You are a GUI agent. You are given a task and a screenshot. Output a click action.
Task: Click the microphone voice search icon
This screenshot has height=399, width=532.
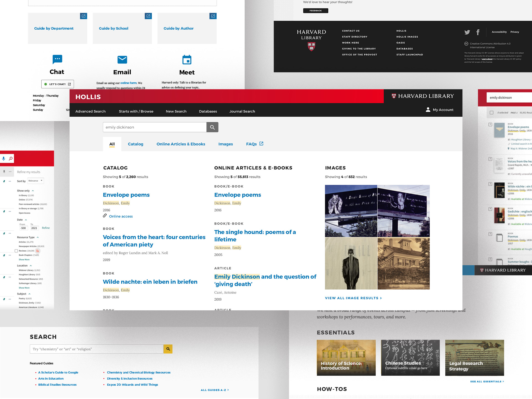click(4, 158)
